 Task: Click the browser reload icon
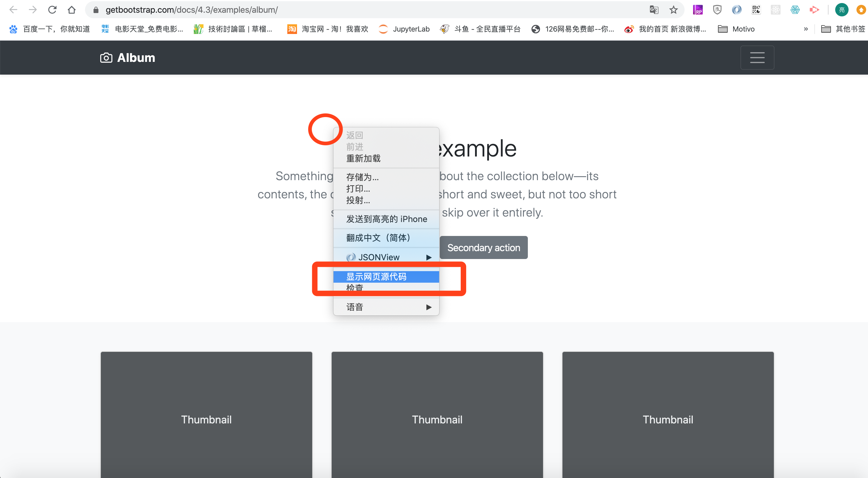[x=52, y=10]
